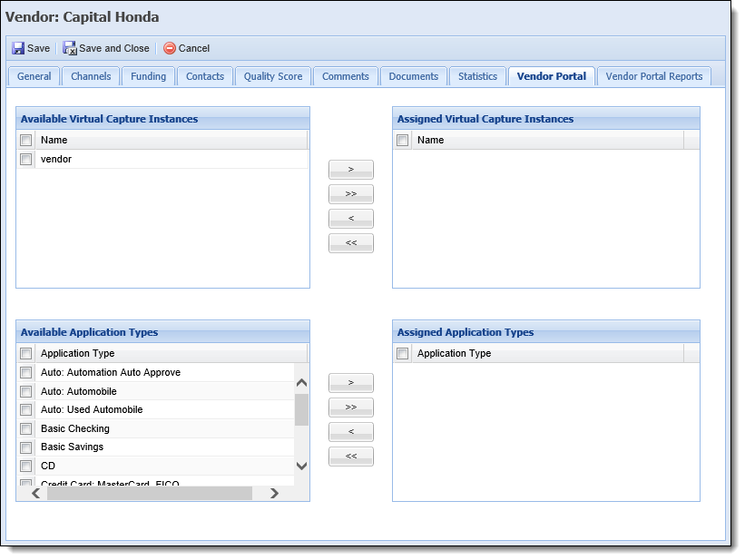Image resolution: width=745 pixels, height=560 pixels.
Task: Click the red Cancel icon
Action: [x=170, y=48]
